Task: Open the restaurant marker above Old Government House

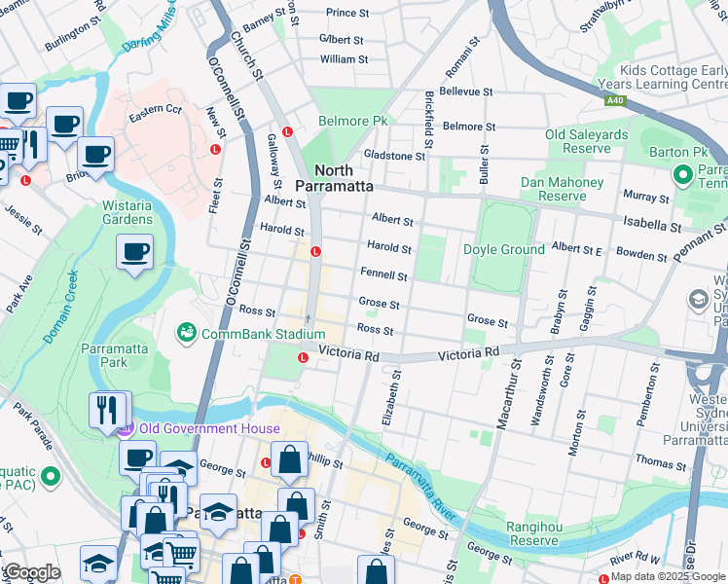Action: tap(108, 408)
